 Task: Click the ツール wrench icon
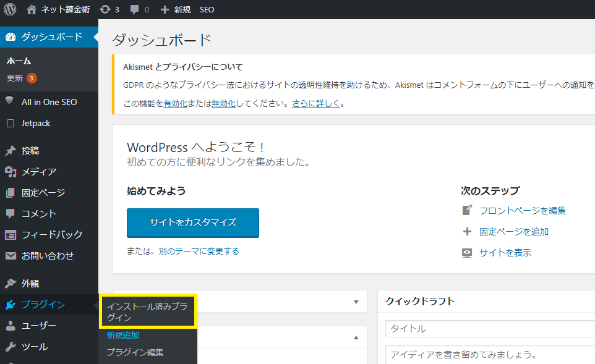(10, 347)
